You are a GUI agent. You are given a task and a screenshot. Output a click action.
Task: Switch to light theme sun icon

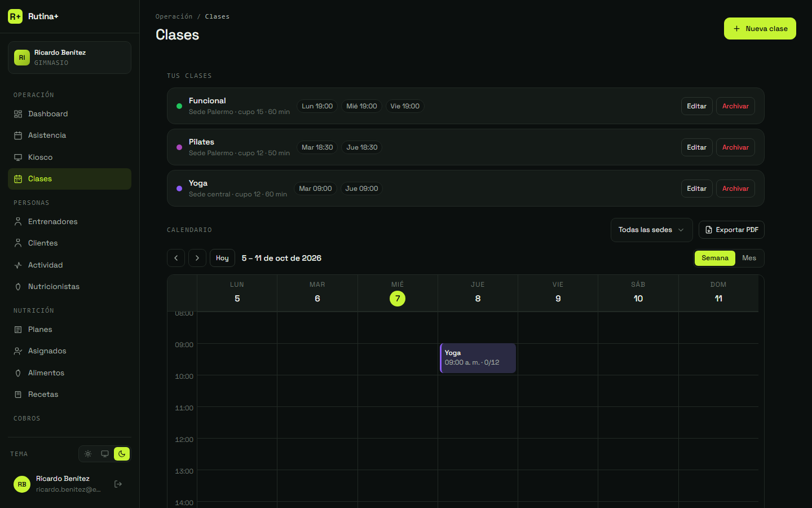88,454
